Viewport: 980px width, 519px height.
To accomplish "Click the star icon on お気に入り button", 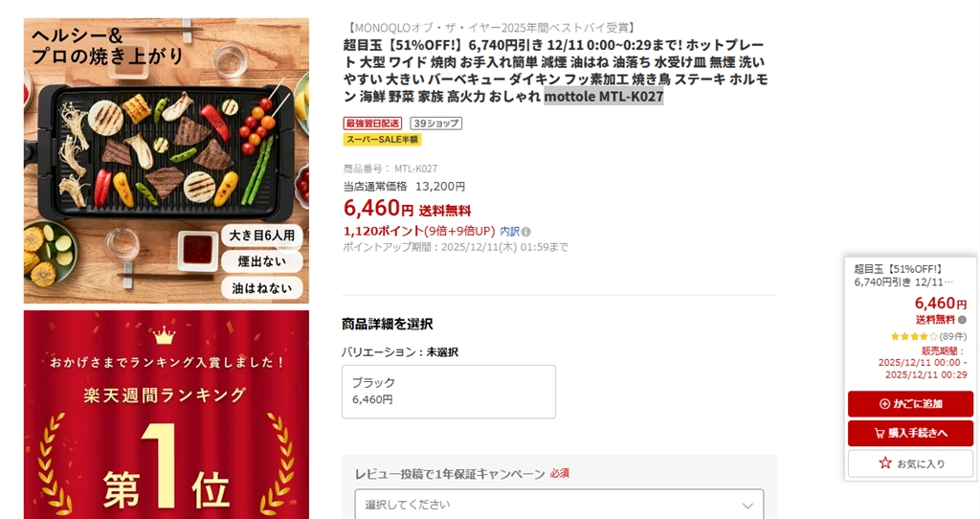I will click(885, 463).
